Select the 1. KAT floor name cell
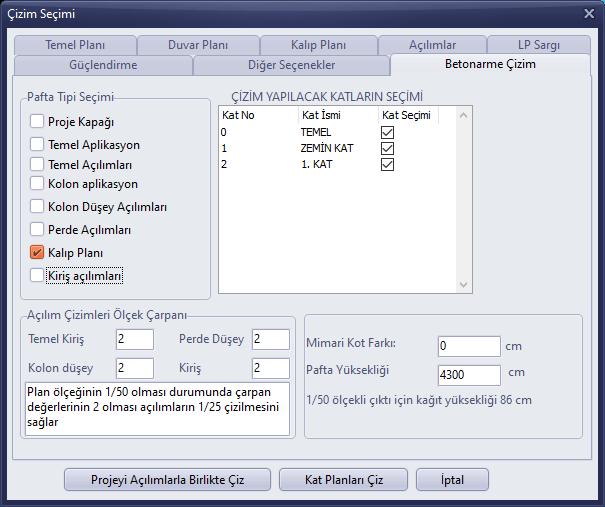605x507 pixels. coord(316,165)
